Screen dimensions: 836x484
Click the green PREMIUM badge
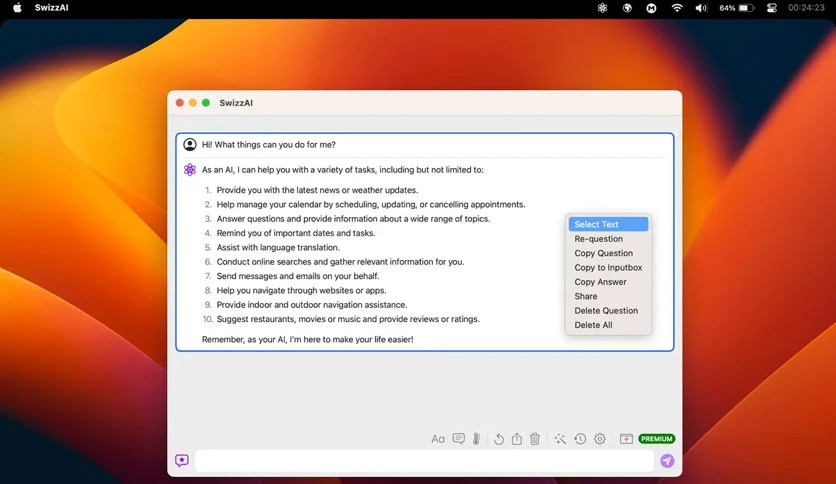[656, 439]
